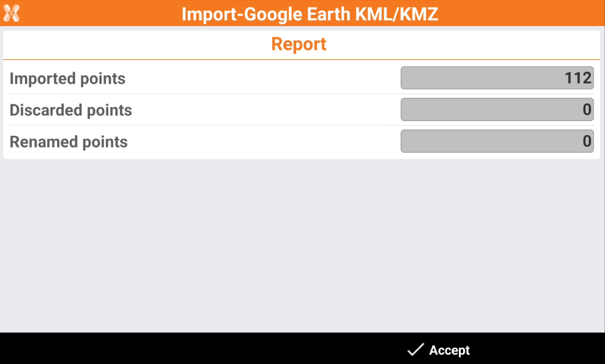
Task: Select the Renamed points value field
Action: [x=497, y=141]
